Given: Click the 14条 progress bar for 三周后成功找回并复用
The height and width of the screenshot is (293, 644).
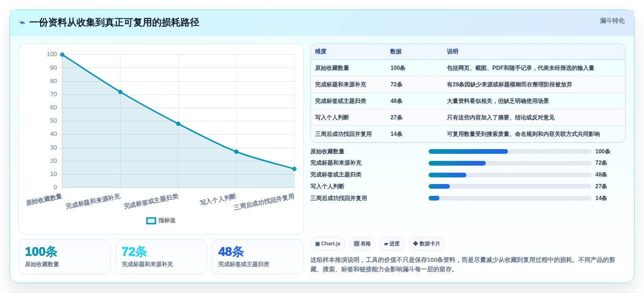Looking at the screenshot, I should pyautogui.click(x=510, y=198).
